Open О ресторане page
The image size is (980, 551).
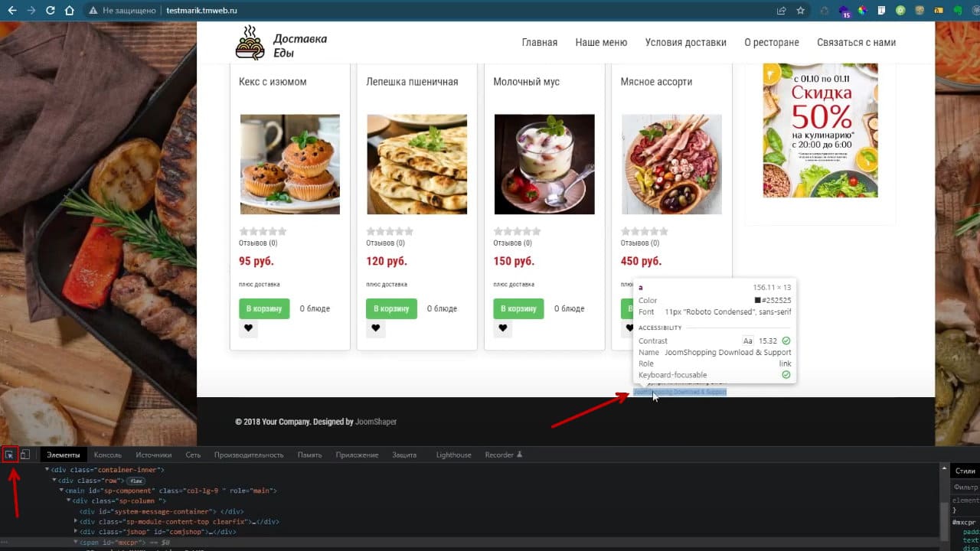771,43
